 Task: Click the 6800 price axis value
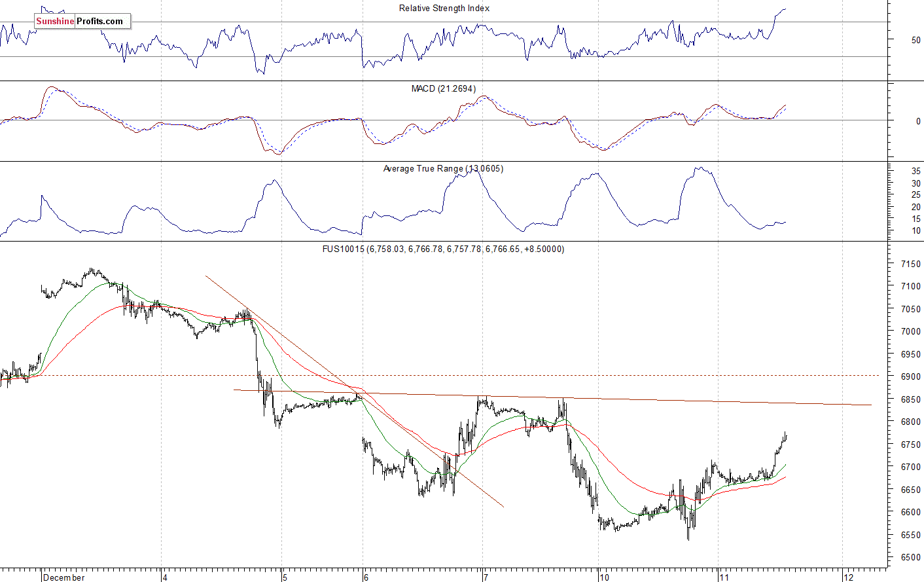911,422
